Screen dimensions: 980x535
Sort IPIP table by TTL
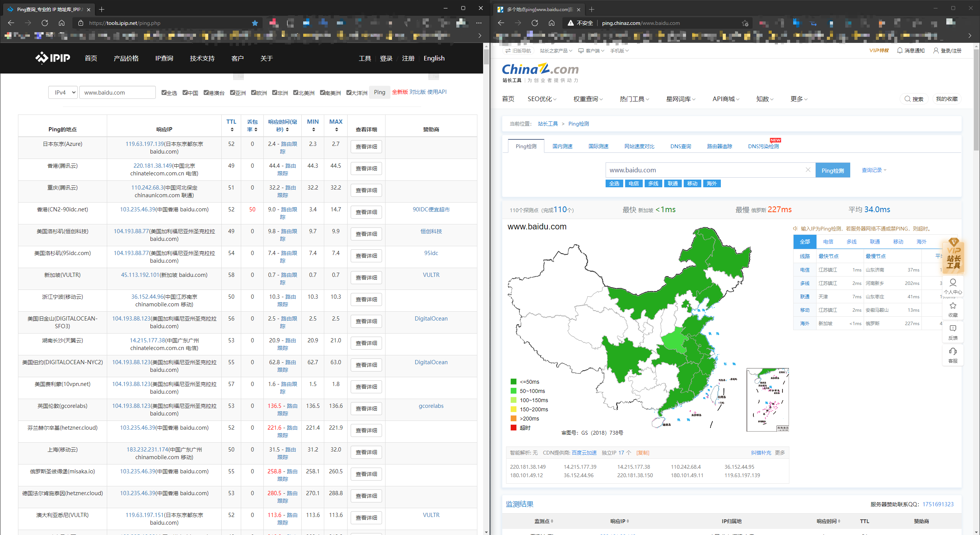point(231,125)
